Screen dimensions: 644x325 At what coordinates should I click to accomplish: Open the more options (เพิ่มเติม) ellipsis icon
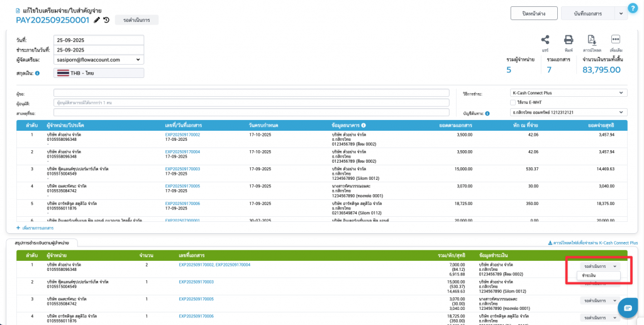click(616, 40)
